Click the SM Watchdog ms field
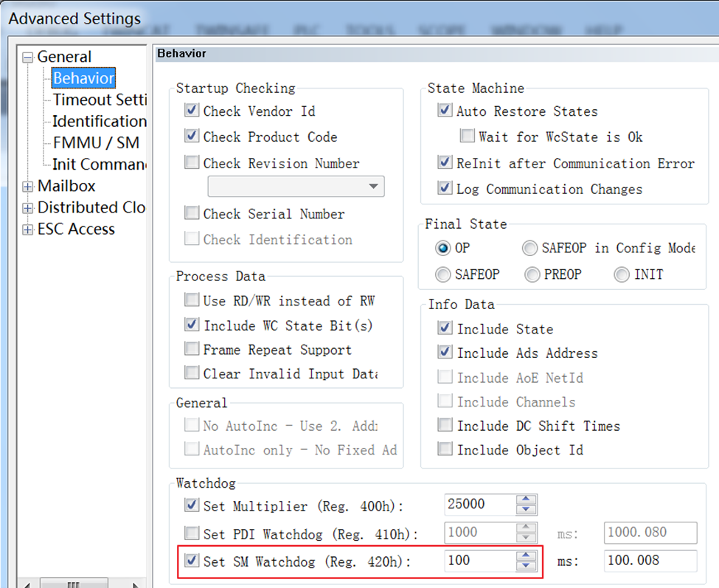Image resolution: width=719 pixels, height=588 pixels. (650, 561)
